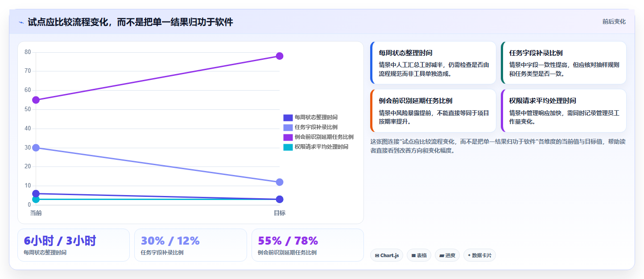Click legend text 任务字段补录比例
The height and width of the screenshot is (279, 644).
[x=316, y=127]
